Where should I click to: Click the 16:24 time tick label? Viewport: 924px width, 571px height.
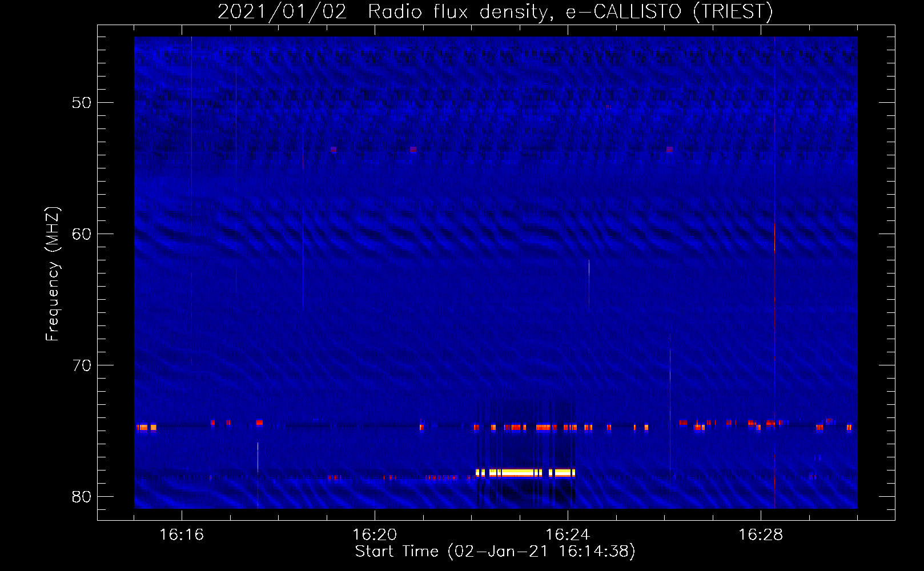[568, 534]
